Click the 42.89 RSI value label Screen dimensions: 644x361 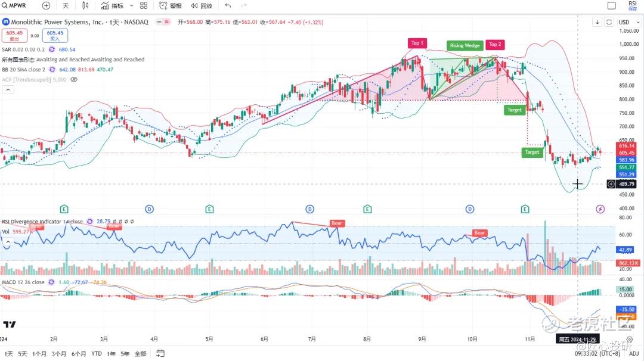click(626, 250)
